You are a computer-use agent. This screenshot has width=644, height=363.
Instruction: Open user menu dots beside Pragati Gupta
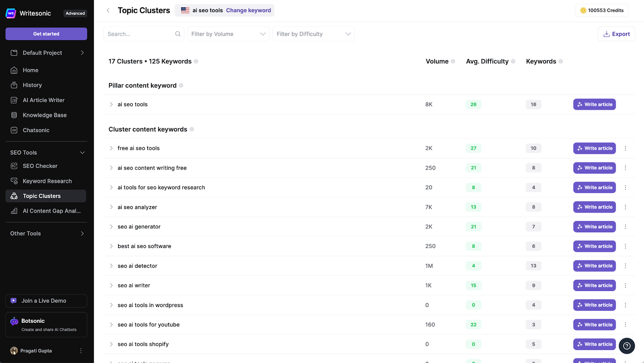click(81, 351)
